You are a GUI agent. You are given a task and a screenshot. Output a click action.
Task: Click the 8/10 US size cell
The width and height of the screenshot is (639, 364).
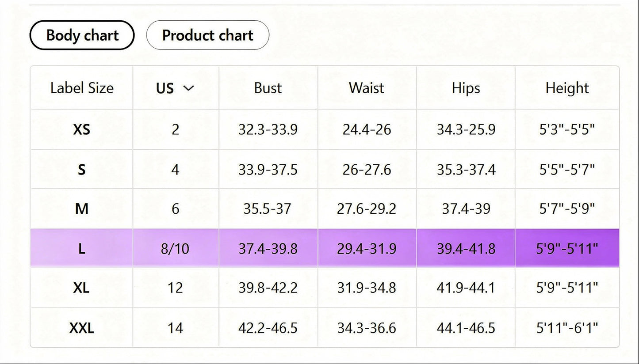pyautogui.click(x=175, y=249)
